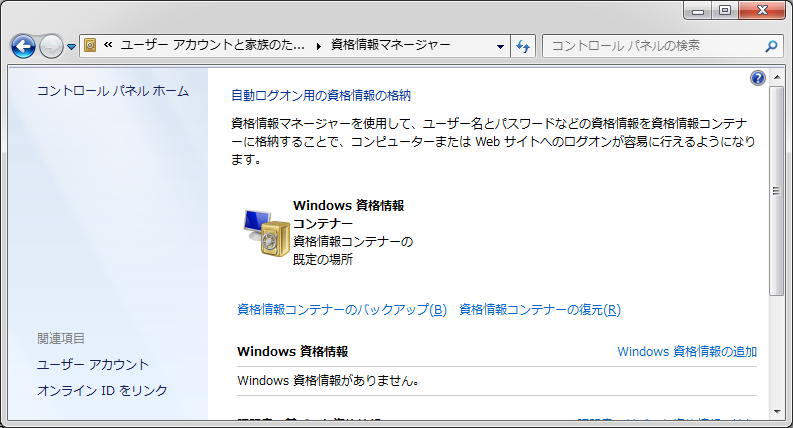Open the recent pages dropdown arrow
Image resolution: width=793 pixels, height=428 pixels.
click(71, 47)
